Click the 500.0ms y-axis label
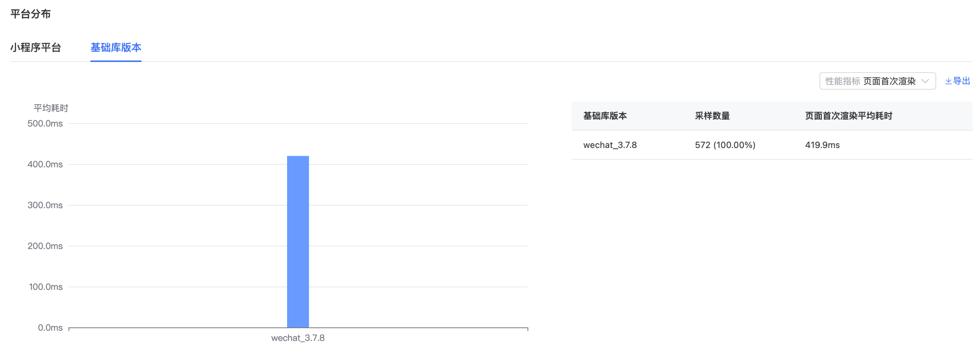The image size is (980, 361). click(x=45, y=123)
